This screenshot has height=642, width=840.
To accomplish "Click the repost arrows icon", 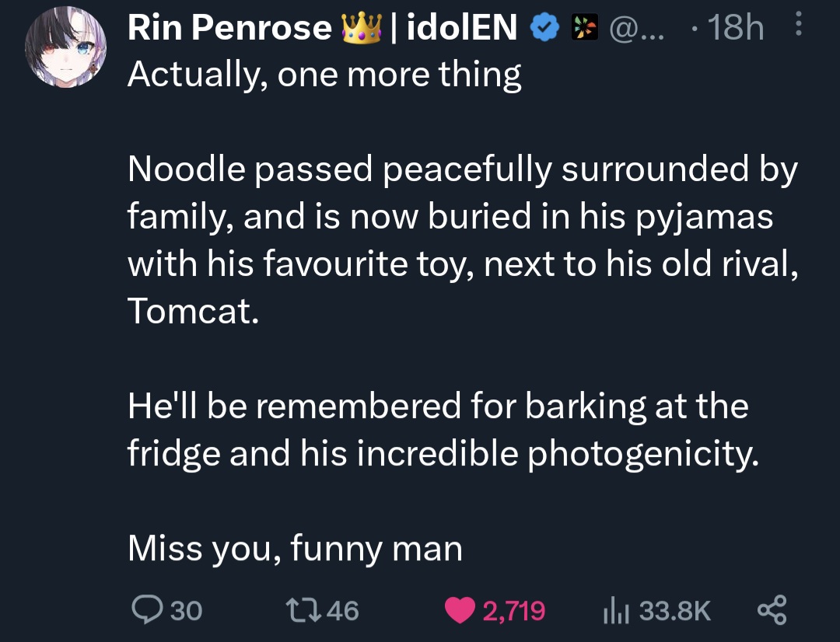I will (303, 610).
